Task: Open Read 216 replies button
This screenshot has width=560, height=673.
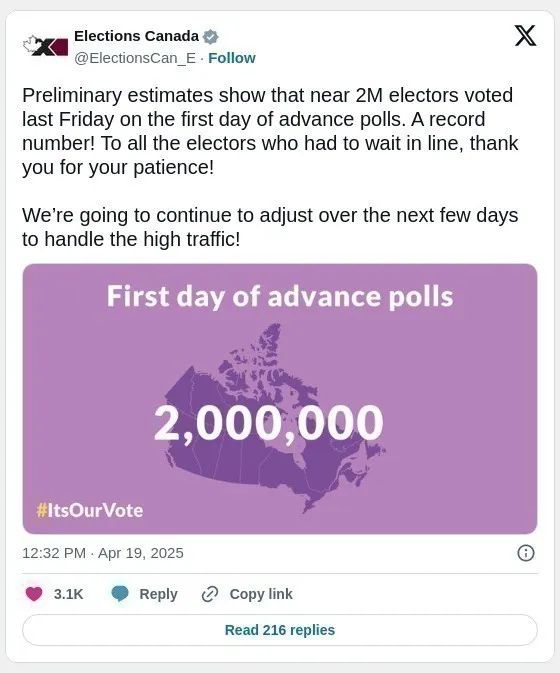Action: click(x=280, y=630)
